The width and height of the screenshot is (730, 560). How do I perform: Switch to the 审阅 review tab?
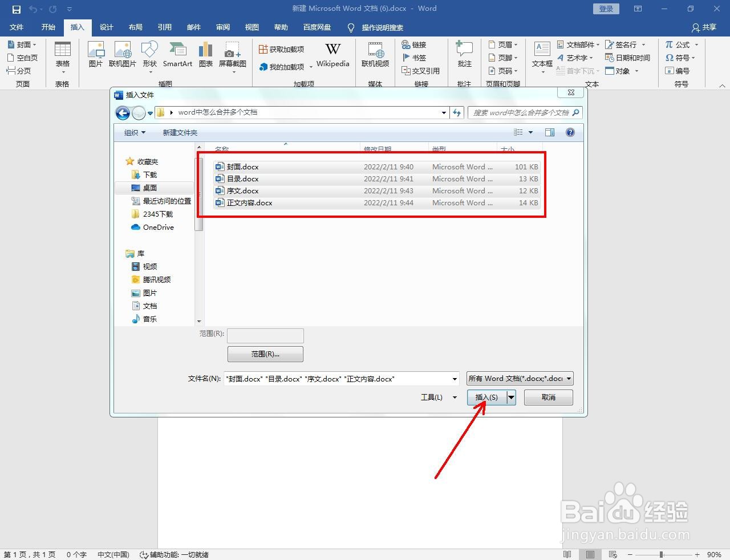pos(223,27)
